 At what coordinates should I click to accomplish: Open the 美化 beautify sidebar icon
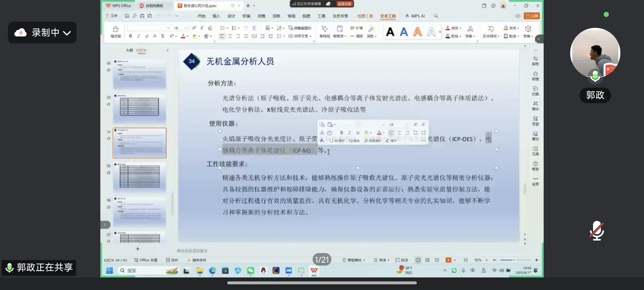pos(535,105)
